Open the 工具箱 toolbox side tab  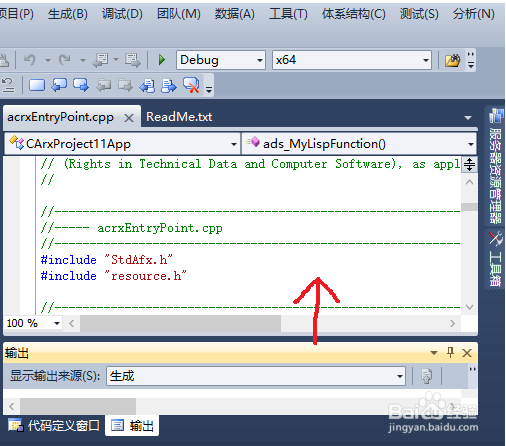click(495, 259)
